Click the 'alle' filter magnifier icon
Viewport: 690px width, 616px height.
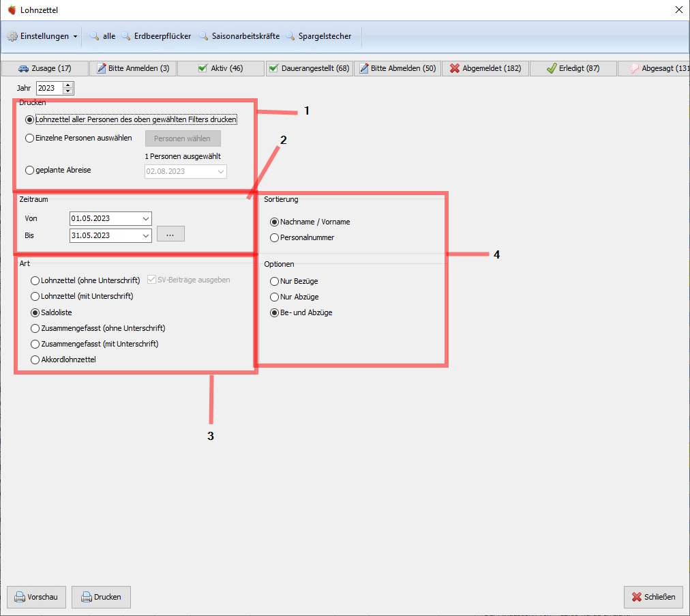tap(95, 36)
